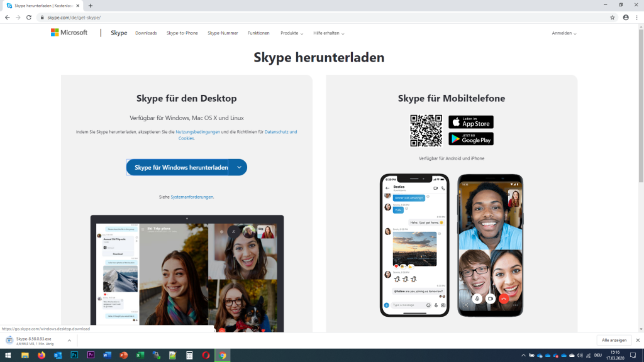Open Premiere Pro from the taskbar
Image resolution: width=644 pixels, height=362 pixels.
click(x=91, y=356)
